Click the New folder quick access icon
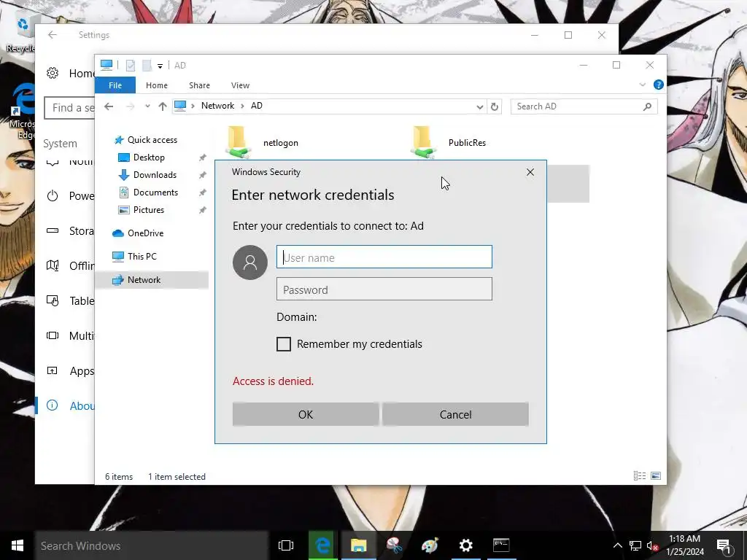The width and height of the screenshot is (747, 560). 147,65
